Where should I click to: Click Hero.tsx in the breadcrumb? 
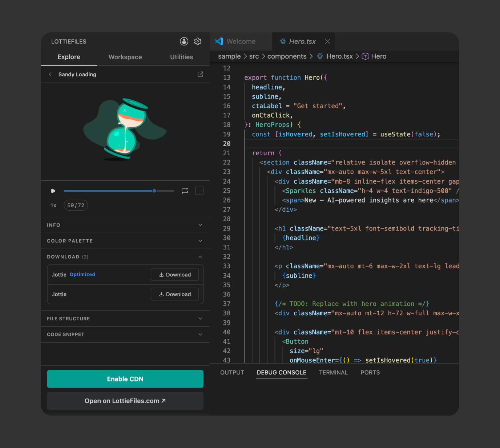tap(339, 56)
